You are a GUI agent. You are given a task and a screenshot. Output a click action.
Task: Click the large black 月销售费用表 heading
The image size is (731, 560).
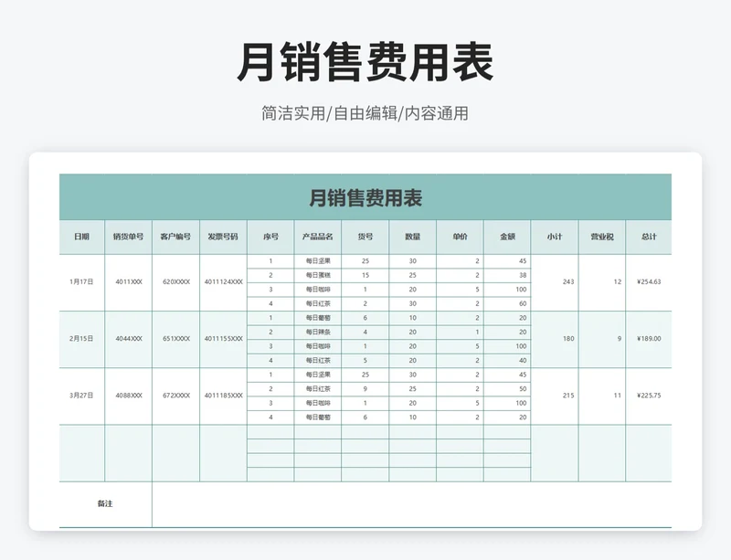365,62
